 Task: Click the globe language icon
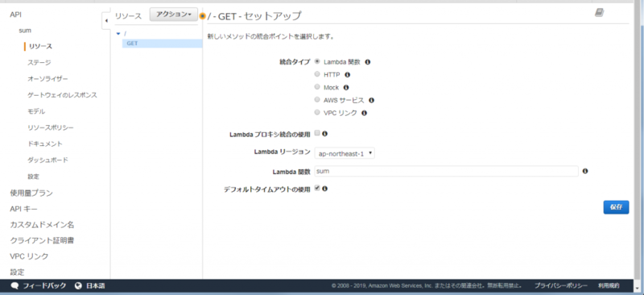[x=79, y=285]
